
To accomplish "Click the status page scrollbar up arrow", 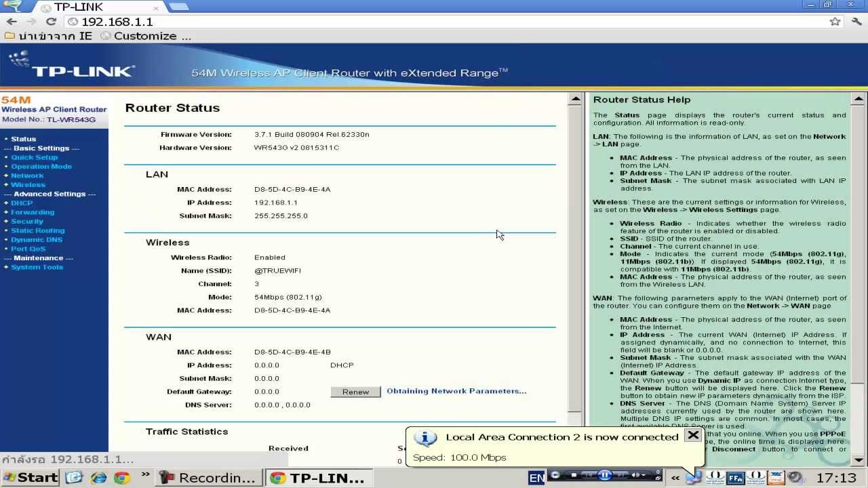I will pyautogui.click(x=575, y=99).
